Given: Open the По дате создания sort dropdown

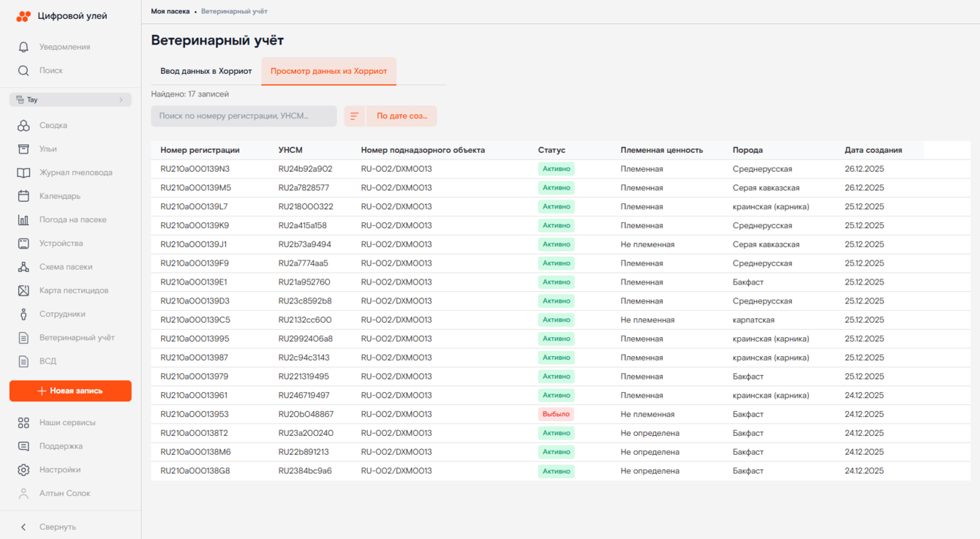Looking at the screenshot, I should pos(402,116).
